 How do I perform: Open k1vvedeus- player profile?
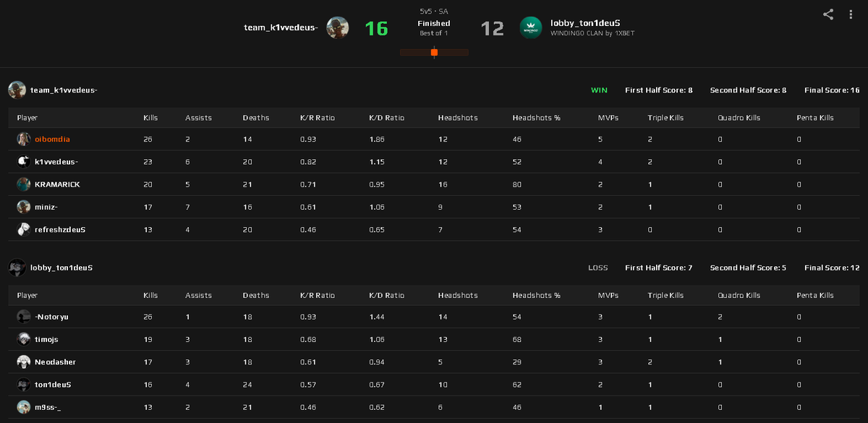(x=56, y=162)
